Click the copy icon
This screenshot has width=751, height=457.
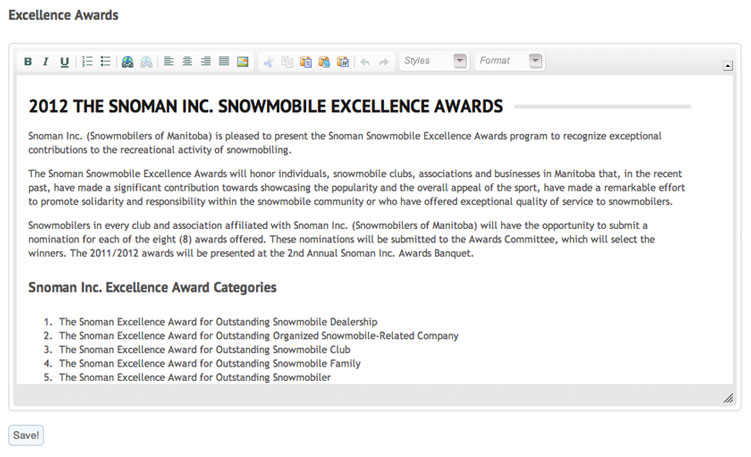pos(287,62)
